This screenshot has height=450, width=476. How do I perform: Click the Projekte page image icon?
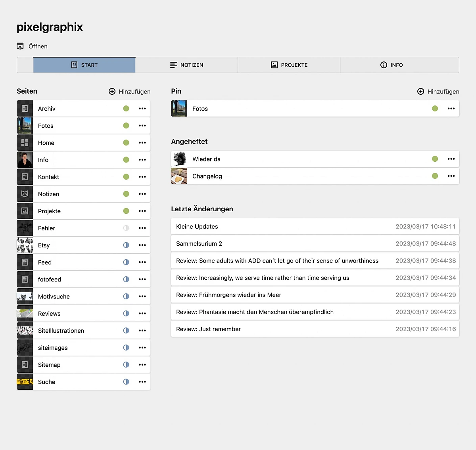tap(25, 211)
